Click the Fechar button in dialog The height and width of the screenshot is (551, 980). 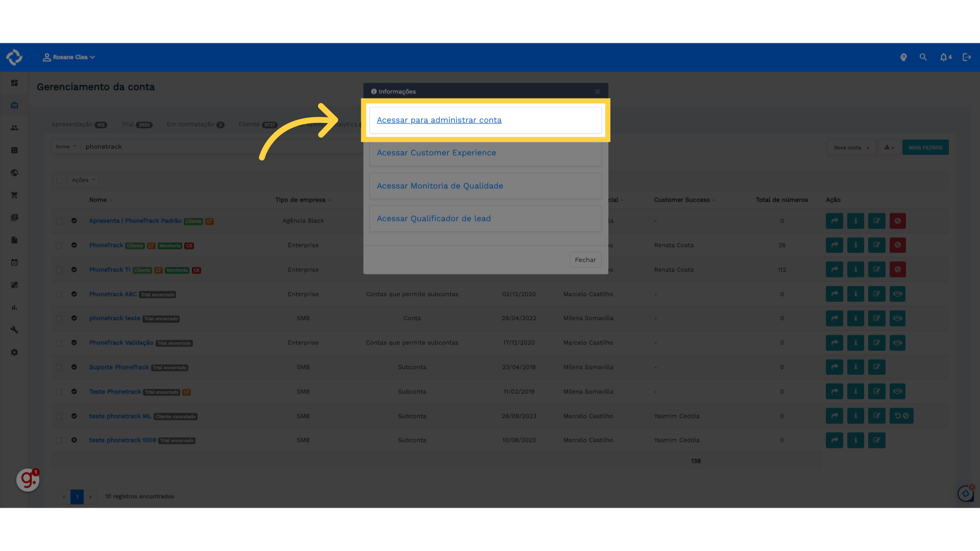pyautogui.click(x=585, y=260)
